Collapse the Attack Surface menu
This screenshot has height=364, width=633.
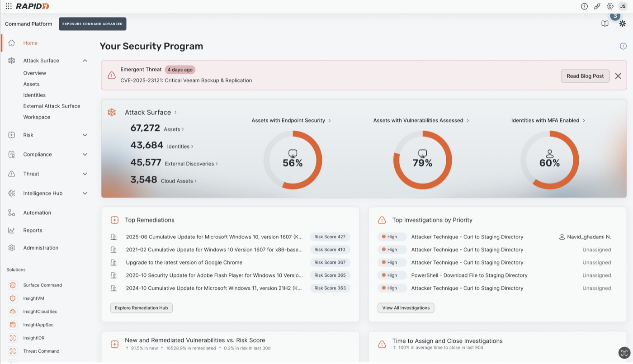coord(85,61)
